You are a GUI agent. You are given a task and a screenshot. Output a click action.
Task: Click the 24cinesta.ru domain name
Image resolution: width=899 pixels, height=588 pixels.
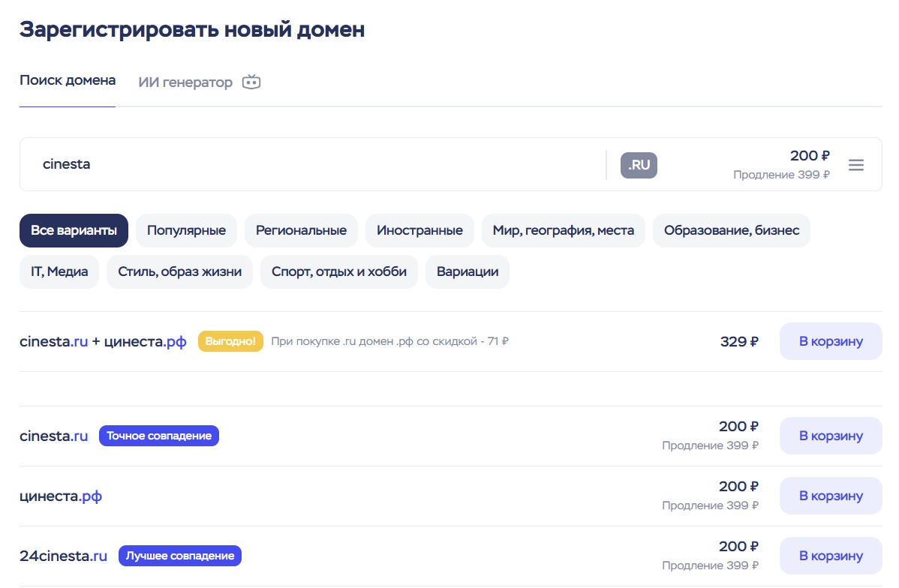[x=64, y=556]
